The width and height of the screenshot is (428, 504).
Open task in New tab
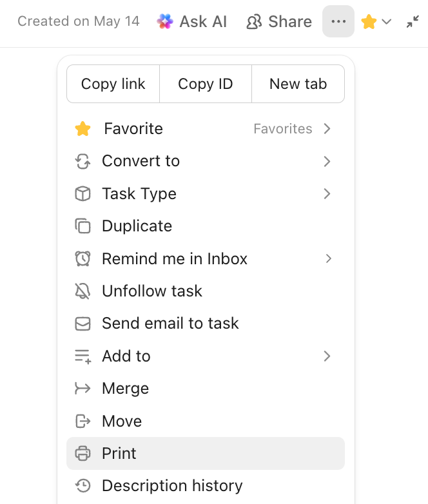tap(298, 84)
